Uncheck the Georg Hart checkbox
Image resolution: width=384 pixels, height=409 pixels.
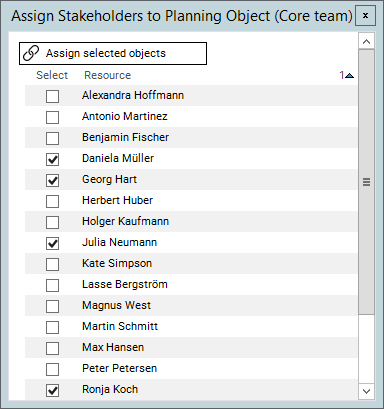click(52, 180)
